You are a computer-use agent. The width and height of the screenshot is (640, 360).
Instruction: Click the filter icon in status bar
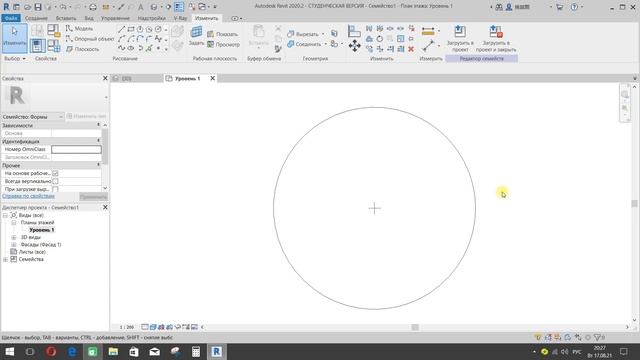point(597,338)
